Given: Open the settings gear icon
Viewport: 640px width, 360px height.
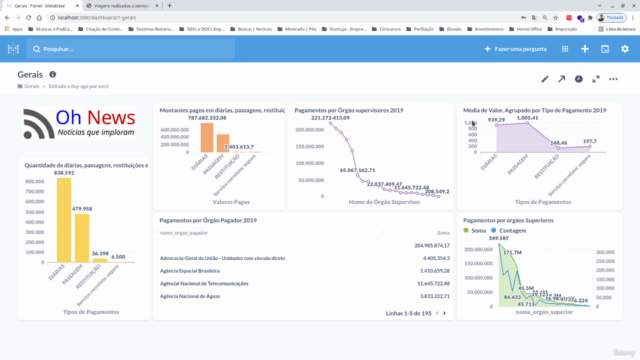Looking at the screenshot, I should pos(625,49).
